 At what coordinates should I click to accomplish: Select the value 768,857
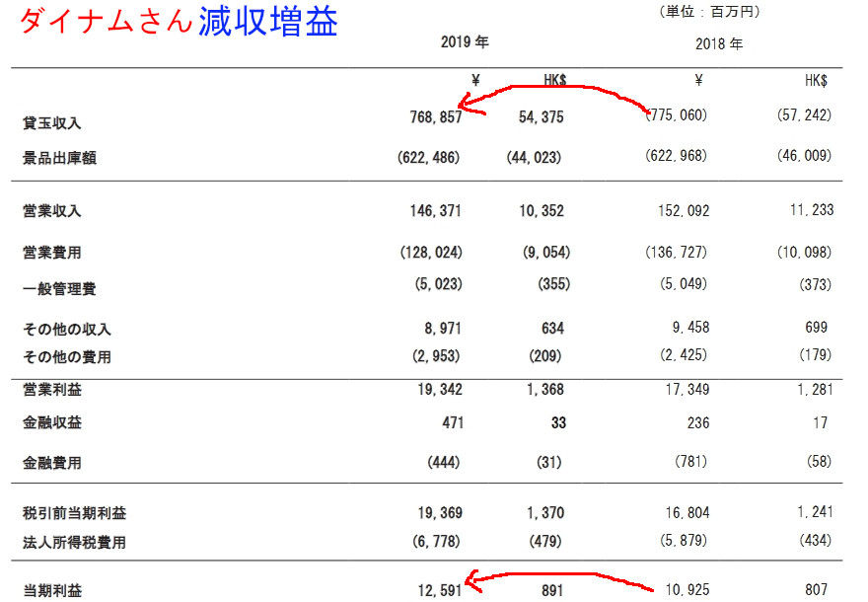[436, 116]
